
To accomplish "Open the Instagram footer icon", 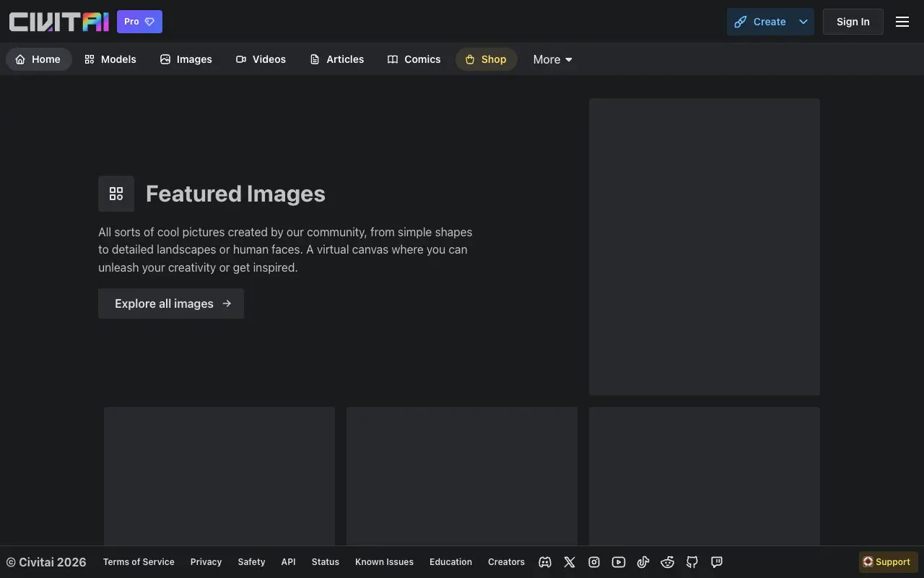I will [594, 562].
